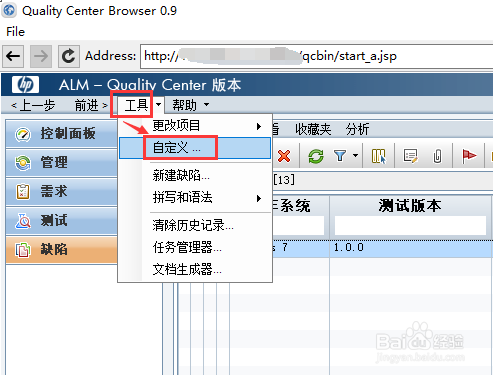Open the 工具 tools menu
Viewport: 493px width, 375px height.
click(136, 105)
